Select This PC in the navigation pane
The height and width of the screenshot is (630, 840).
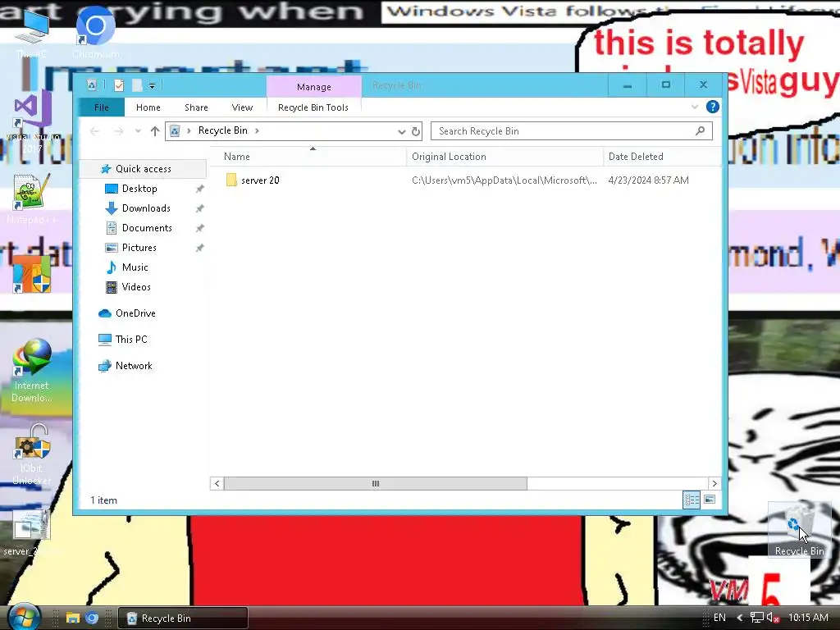(x=130, y=340)
